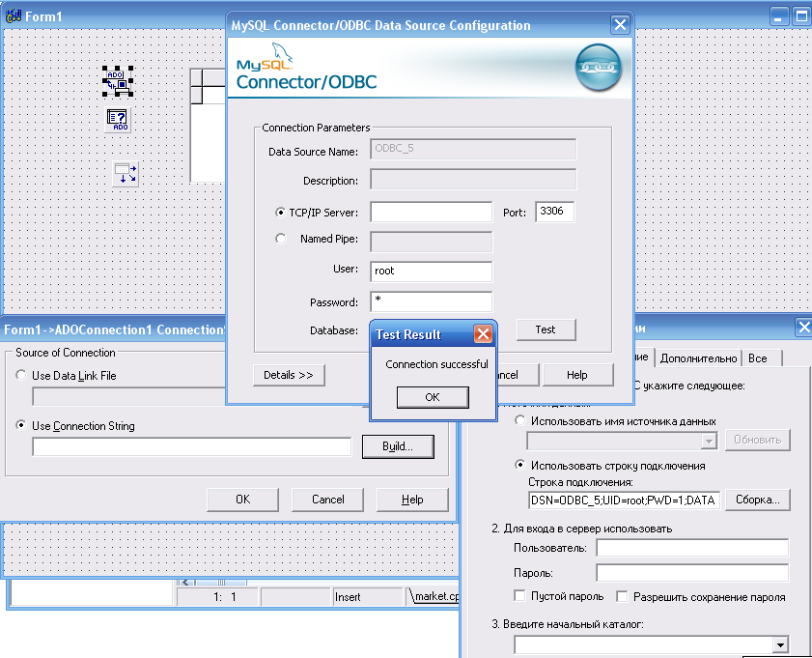Confirm Test Result with OK
The width and height of the screenshot is (812, 658).
click(433, 397)
